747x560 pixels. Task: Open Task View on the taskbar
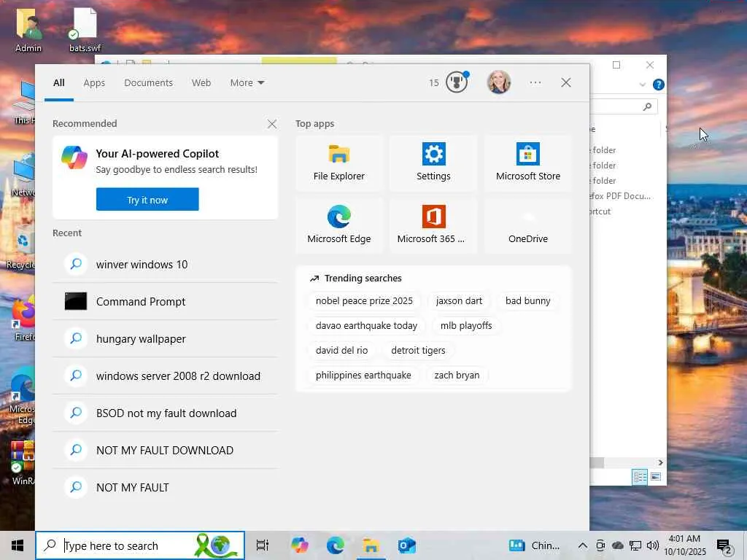point(263,545)
